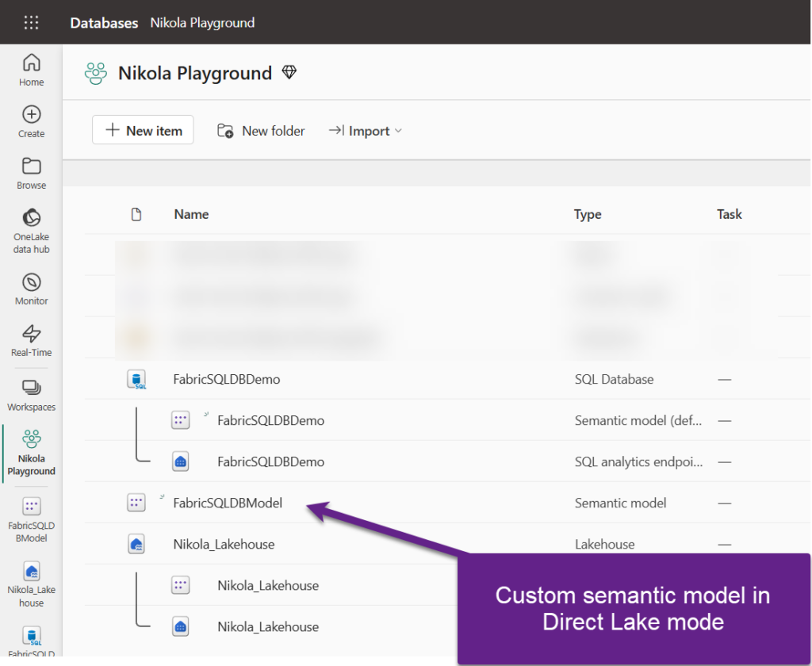Open pinned FabricSQLDBModel in sidebar

pos(31,520)
